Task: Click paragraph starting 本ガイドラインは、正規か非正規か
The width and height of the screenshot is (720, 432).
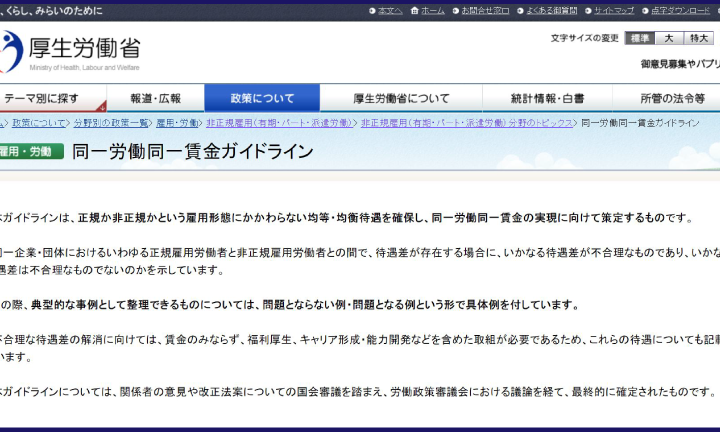Action: coord(347,218)
